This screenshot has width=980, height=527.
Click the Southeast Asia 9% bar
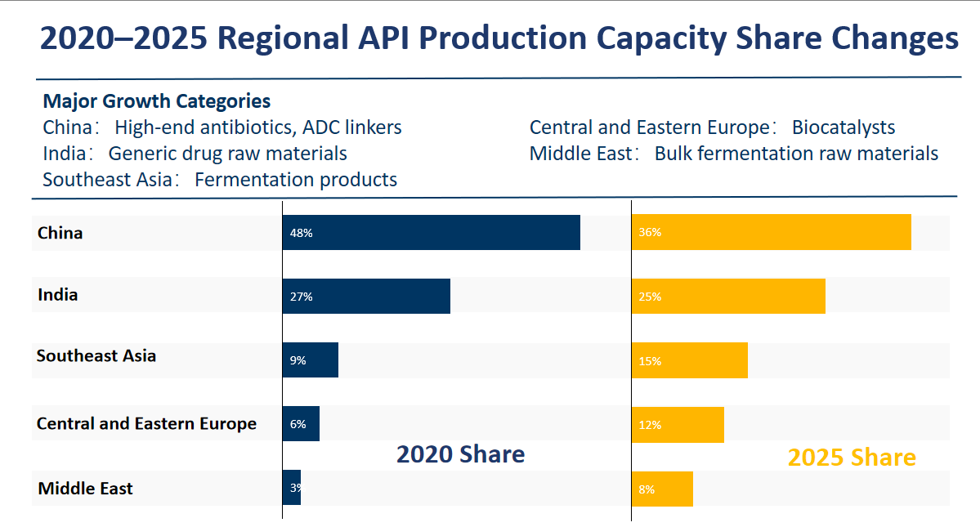click(309, 360)
